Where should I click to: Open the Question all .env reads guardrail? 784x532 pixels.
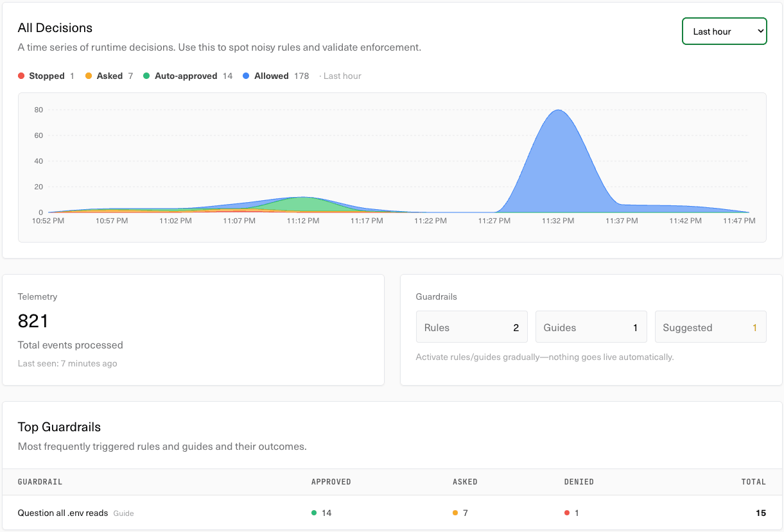click(x=63, y=513)
